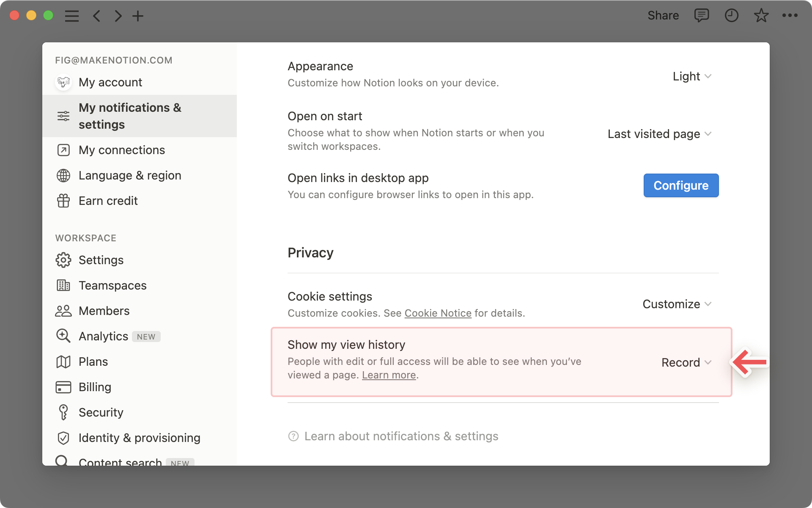Navigate forward with the right arrow
This screenshot has height=508, width=812.
click(118, 16)
